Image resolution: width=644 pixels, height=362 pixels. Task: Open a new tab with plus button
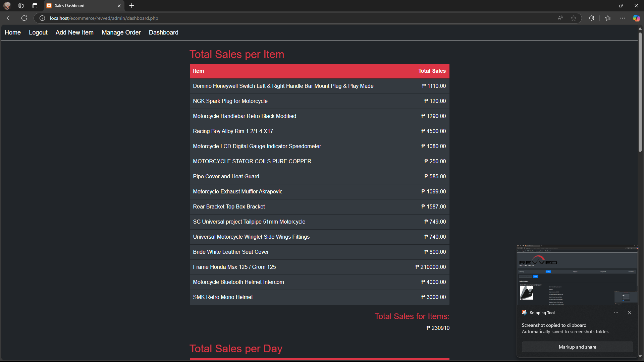click(x=132, y=6)
